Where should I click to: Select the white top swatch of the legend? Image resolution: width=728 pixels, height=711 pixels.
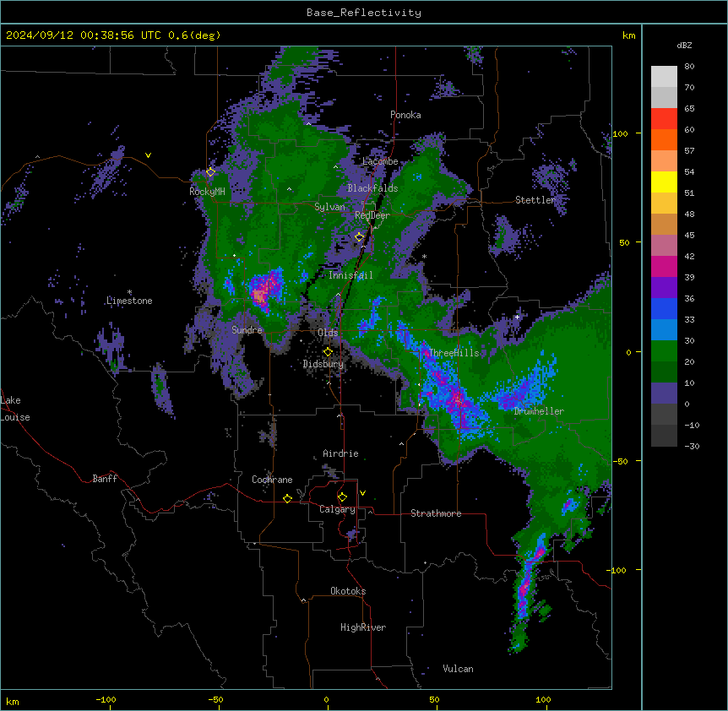(x=664, y=76)
